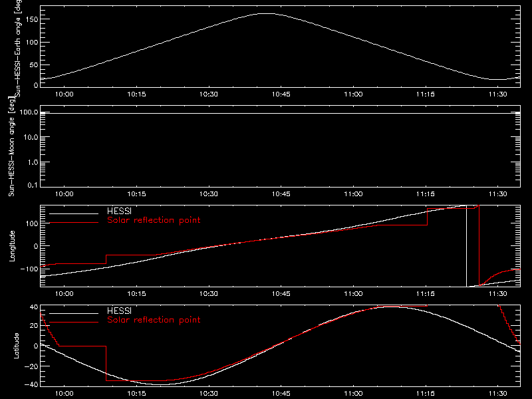Click the 0 tick on Longitude plot
Screen dimensions: 532x399
tap(36, 246)
